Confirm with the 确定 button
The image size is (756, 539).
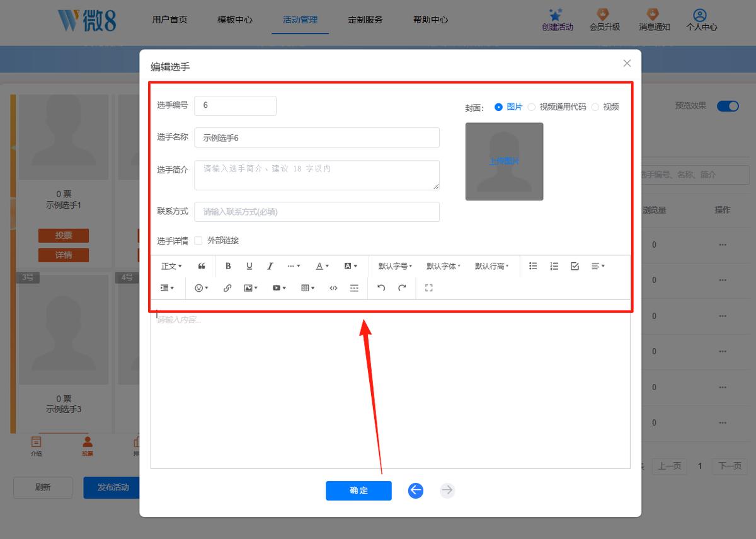click(358, 490)
